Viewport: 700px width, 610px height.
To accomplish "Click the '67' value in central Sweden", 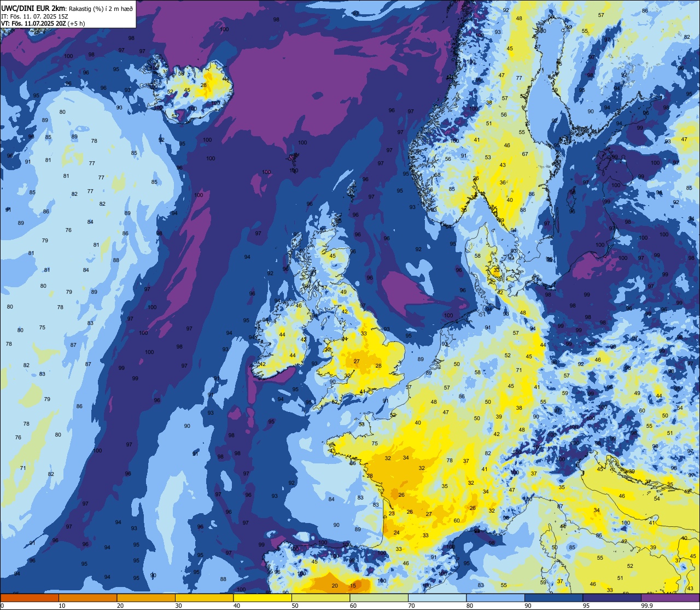I will 525,154.
